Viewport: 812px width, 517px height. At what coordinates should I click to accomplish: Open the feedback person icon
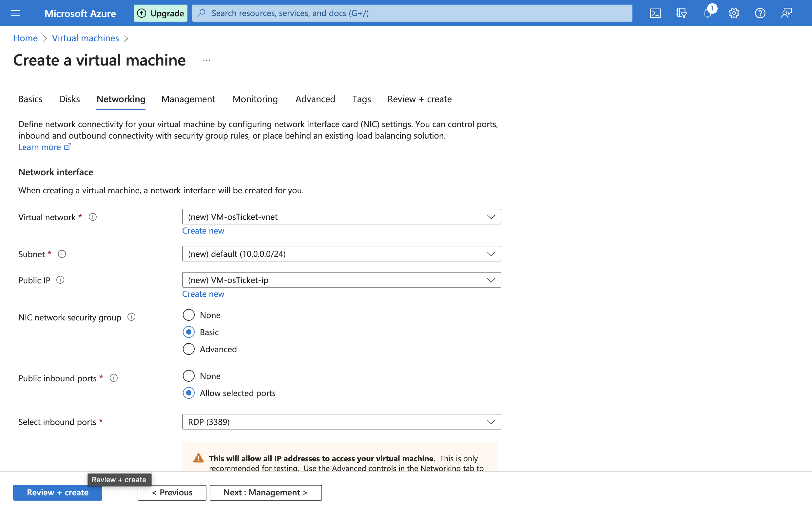pos(786,13)
